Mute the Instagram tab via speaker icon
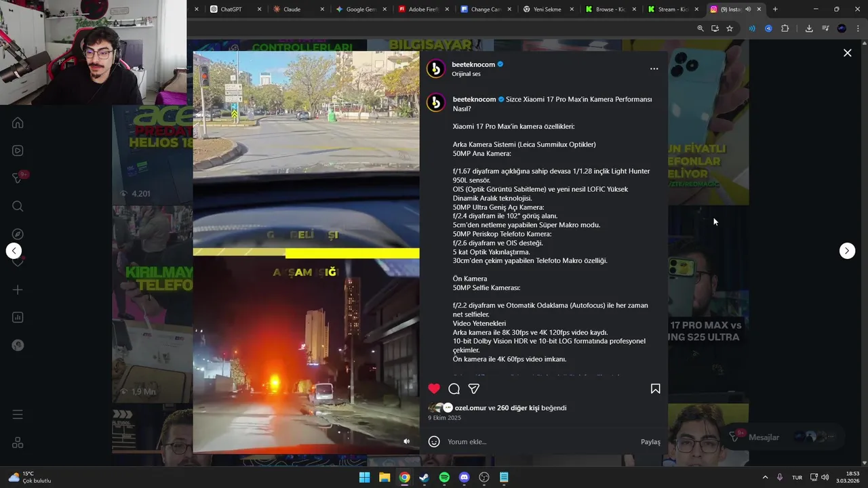The image size is (868, 488). [748, 9]
